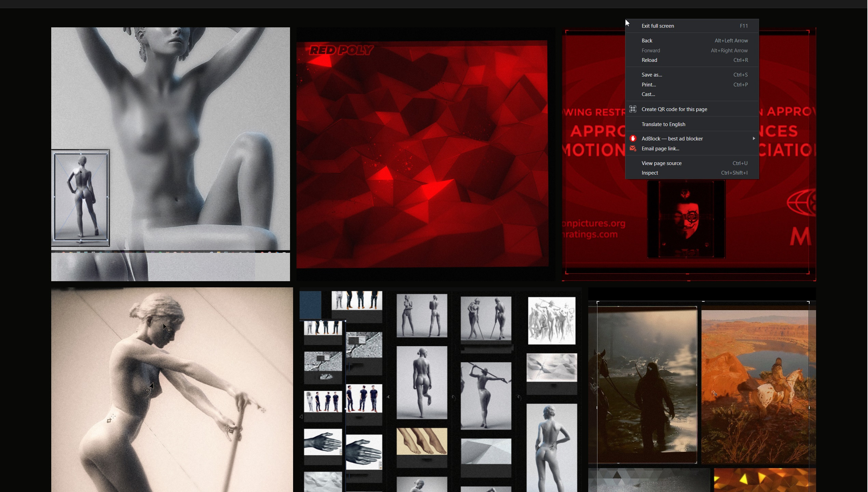Viewport: 868px width, 492px height.
Task: Open the statue holding spear thumbnail
Action: point(486,396)
